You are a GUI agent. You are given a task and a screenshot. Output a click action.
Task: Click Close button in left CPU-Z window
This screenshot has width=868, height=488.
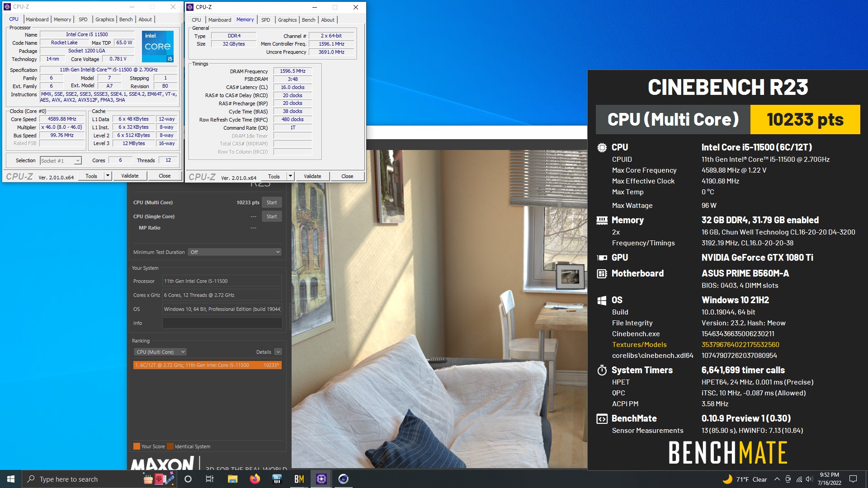pos(165,176)
